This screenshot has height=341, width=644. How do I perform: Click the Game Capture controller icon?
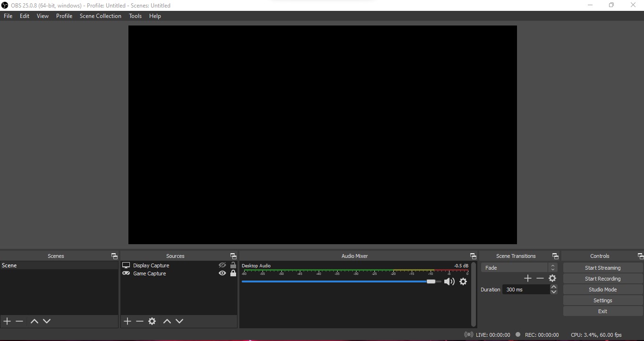point(126,273)
